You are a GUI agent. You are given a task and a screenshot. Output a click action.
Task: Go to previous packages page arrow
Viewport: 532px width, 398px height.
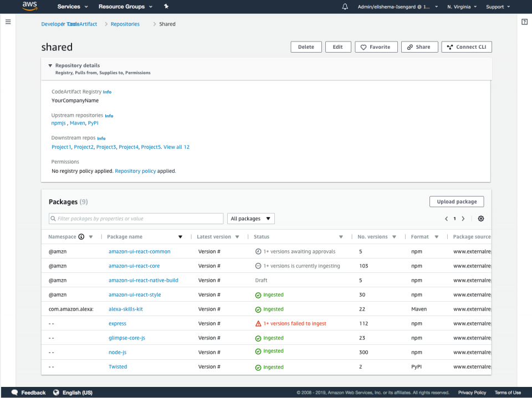446,219
